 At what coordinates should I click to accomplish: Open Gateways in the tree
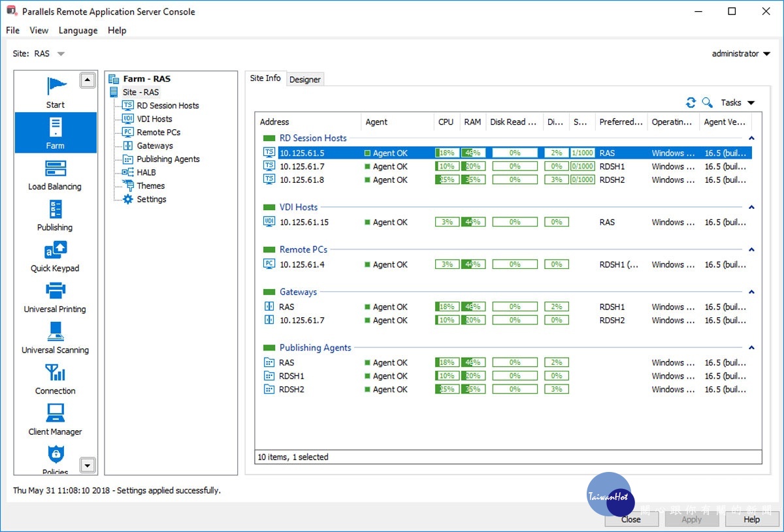(155, 146)
